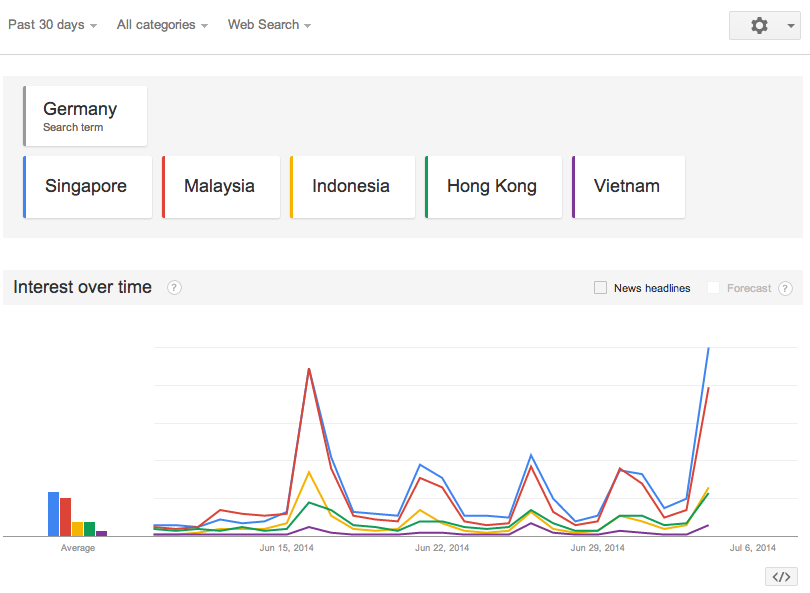
Task: Click the blue line's final peak
Action: coord(708,348)
